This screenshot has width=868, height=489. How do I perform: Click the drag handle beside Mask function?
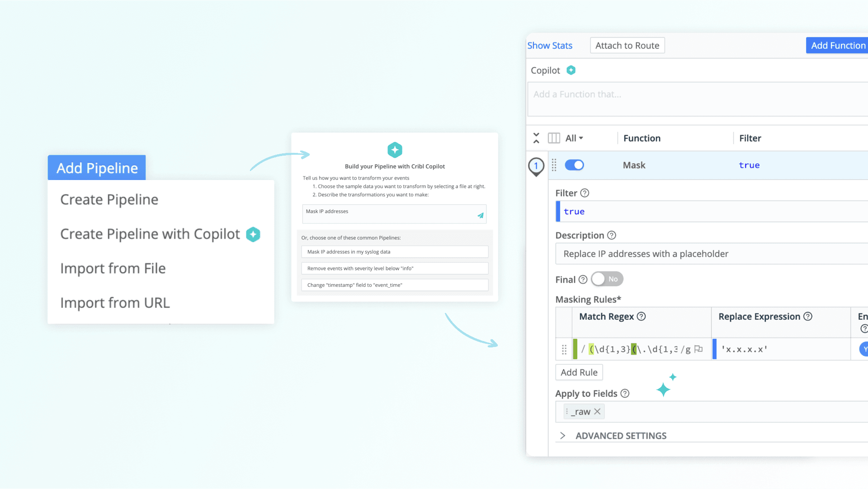pyautogui.click(x=554, y=165)
